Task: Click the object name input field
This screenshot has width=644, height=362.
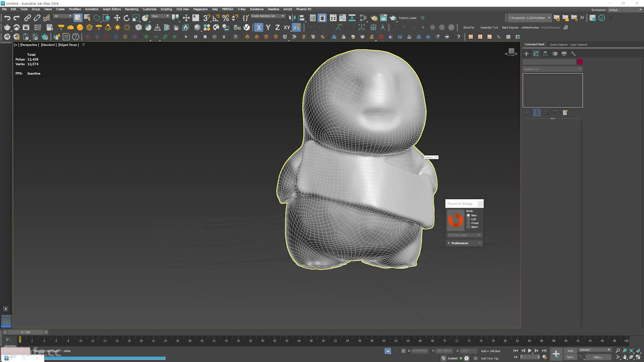Action: [549, 62]
